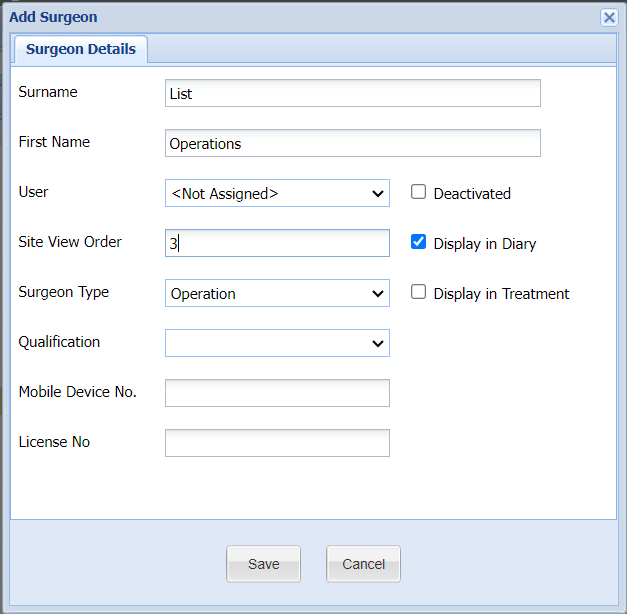Viewport: 627px width, 614px height.
Task: Close the Add Surgeon dialog
Action: pos(608,17)
